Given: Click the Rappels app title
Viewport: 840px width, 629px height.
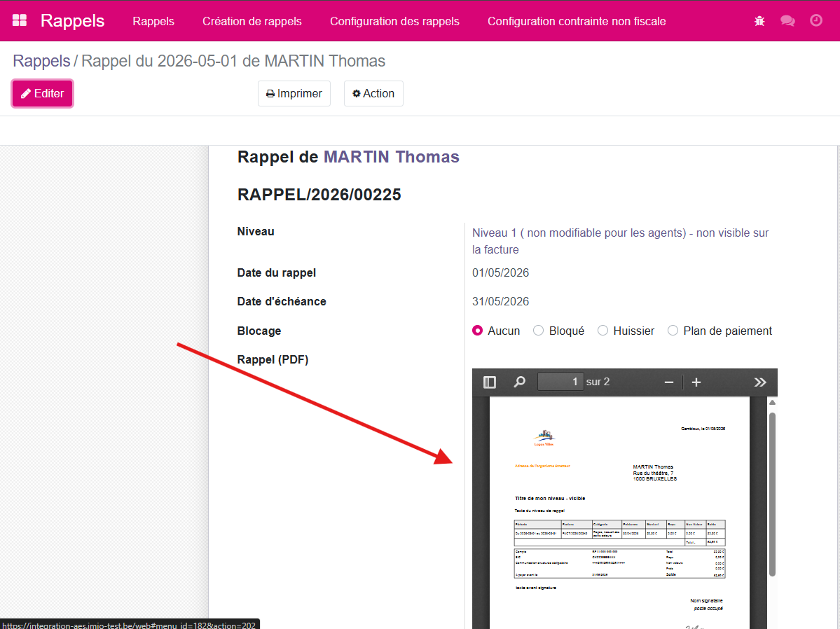Looking at the screenshot, I should [x=72, y=20].
